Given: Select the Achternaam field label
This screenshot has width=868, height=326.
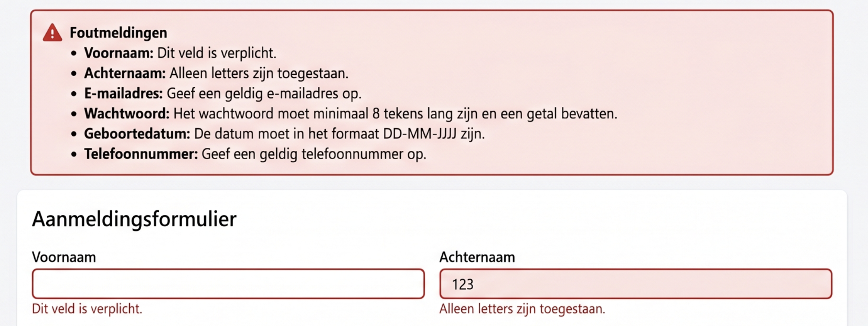Looking at the screenshot, I should click(x=476, y=258).
